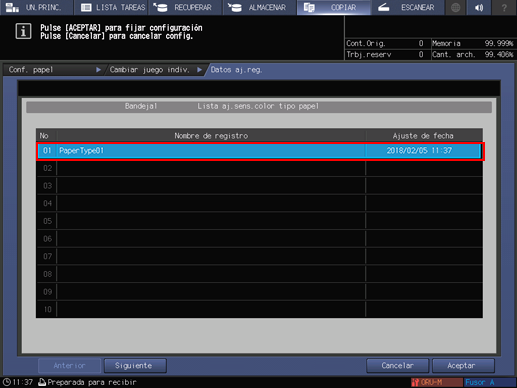Switch to the LISTA TAREAS tab
Image resolution: width=517 pixels, height=388 pixels.
click(111, 7)
